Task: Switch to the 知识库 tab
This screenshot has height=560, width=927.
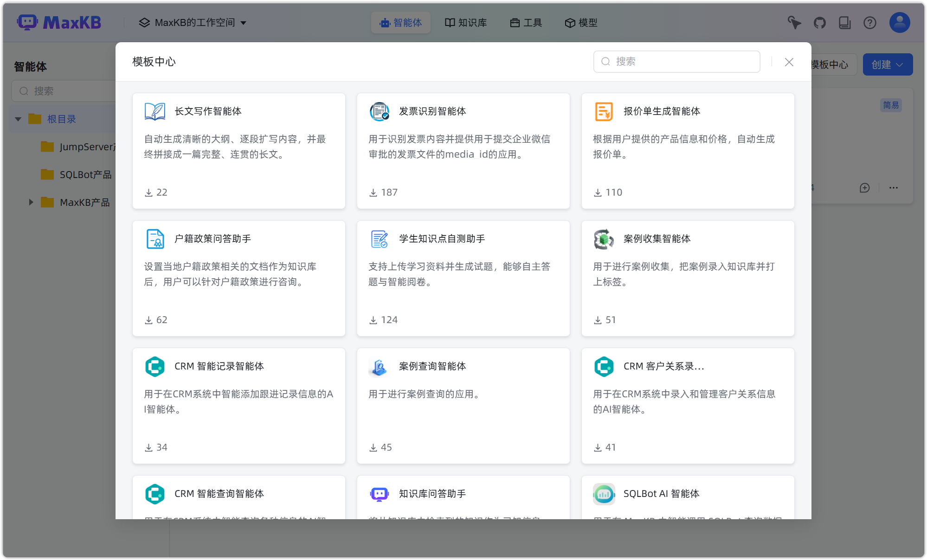Action: pos(466,22)
